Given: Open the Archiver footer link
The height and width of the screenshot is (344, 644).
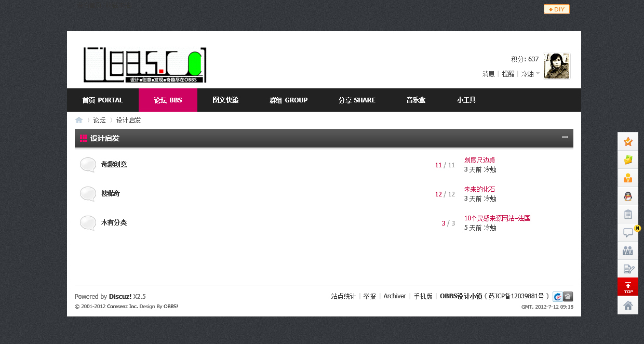Looking at the screenshot, I should click(395, 296).
